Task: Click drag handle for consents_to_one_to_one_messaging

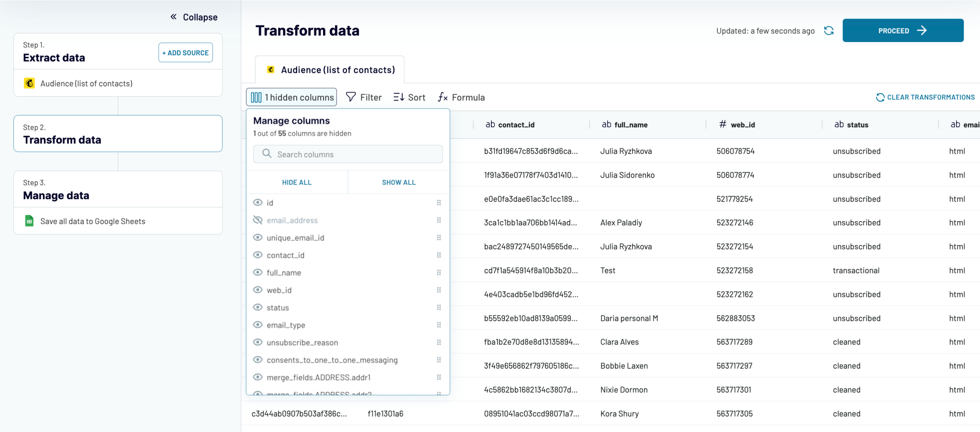Action: (439, 360)
